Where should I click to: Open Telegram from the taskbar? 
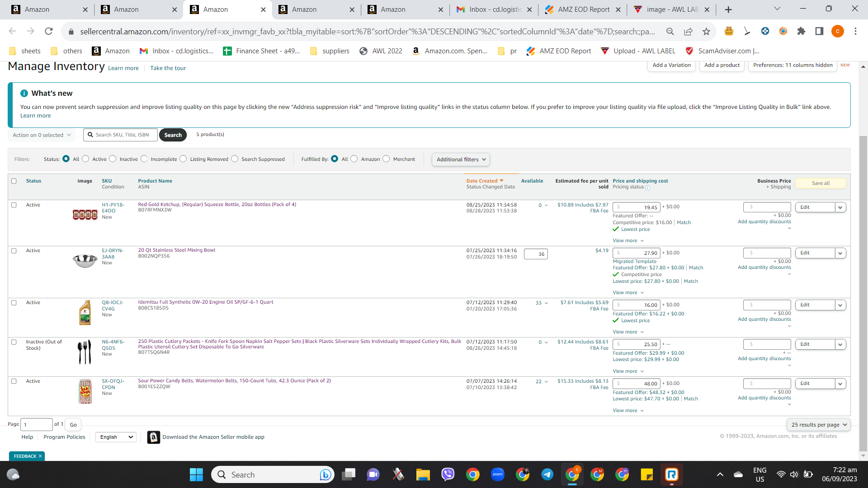click(547, 474)
